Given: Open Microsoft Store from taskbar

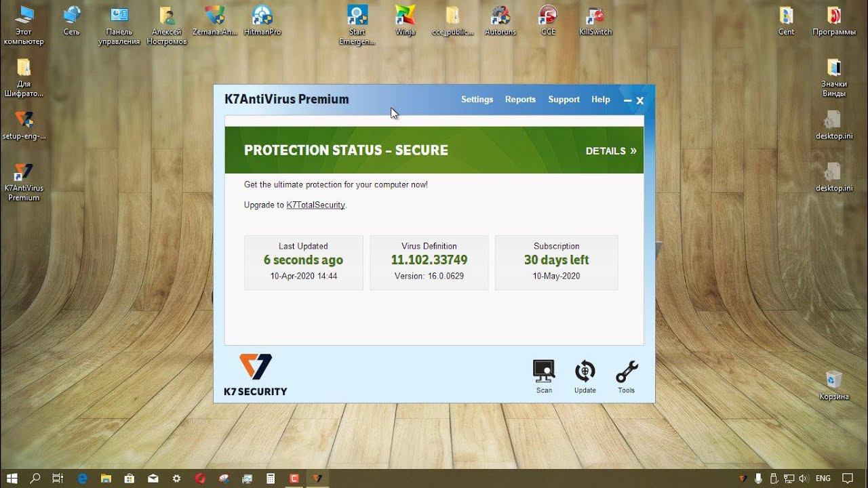Looking at the screenshot, I should [130, 478].
